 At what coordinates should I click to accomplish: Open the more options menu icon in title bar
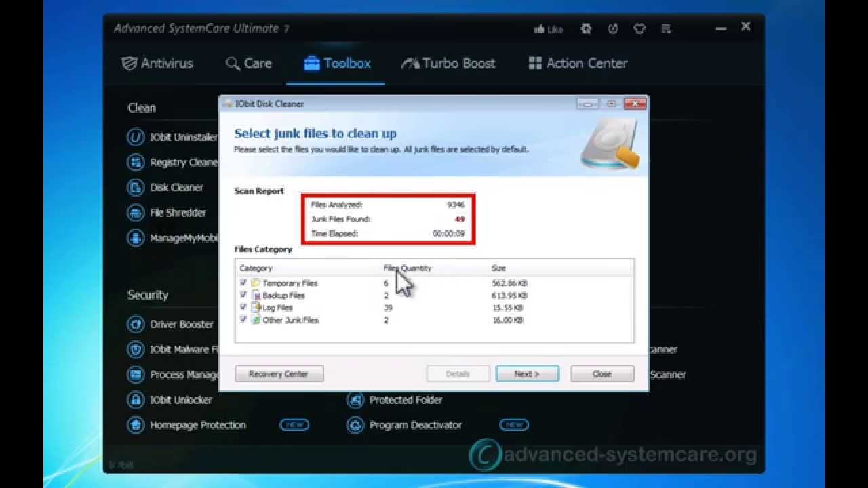tap(666, 29)
